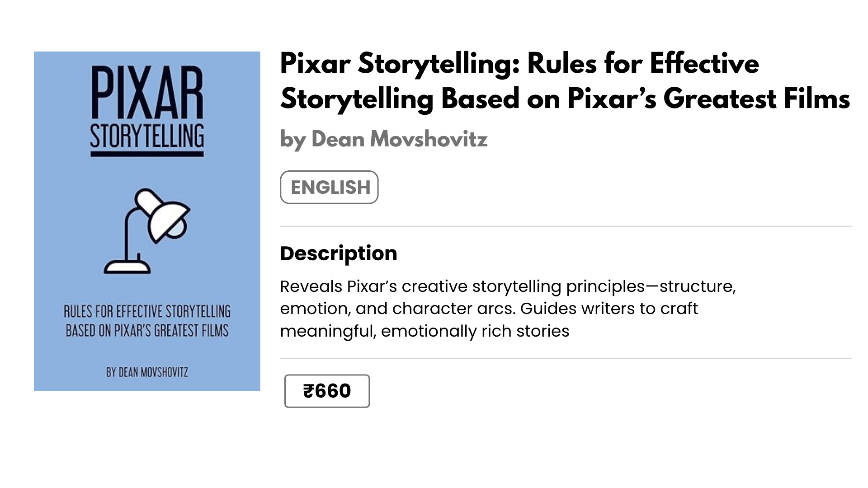Click the 'STORYTELLING' word on the book cover
868x488 pixels.
point(147,136)
